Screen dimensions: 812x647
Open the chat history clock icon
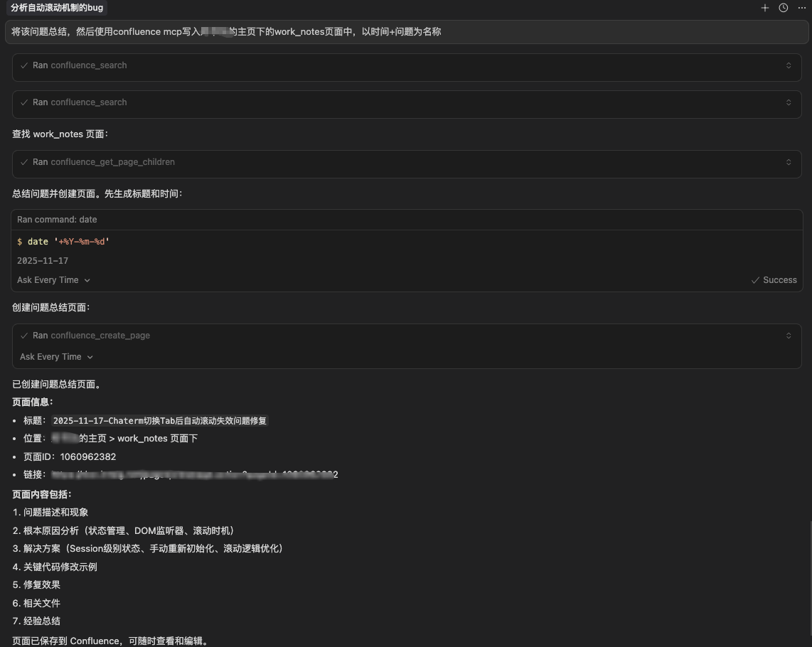pyautogui.click(x=783, y=8)
